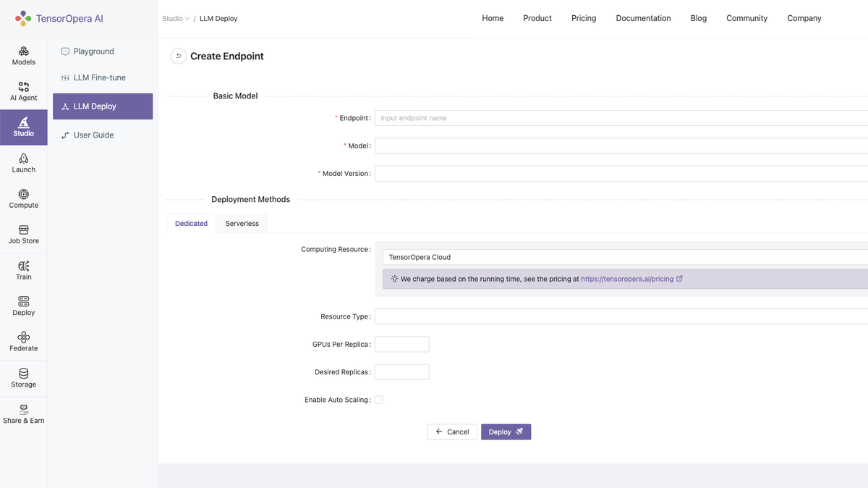
Task: Select the AI Agent sidebar icon
Action: (23, 91)
